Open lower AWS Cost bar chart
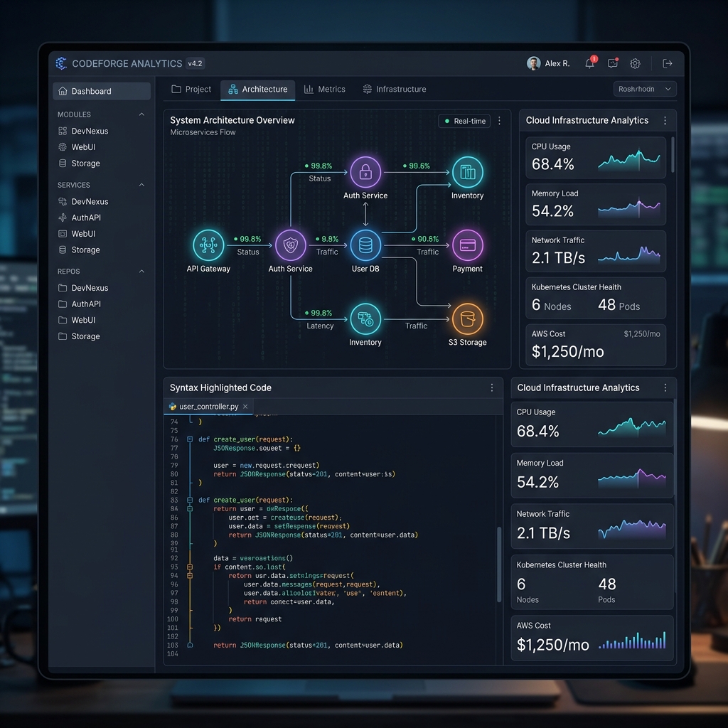This screenshot has width=728, height=728. click(632, 641)
